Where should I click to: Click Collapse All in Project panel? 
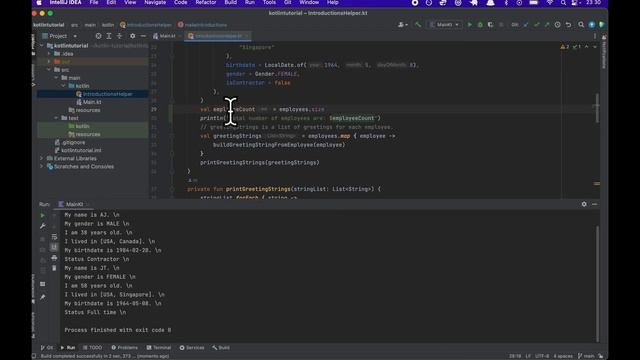[119, 36]
